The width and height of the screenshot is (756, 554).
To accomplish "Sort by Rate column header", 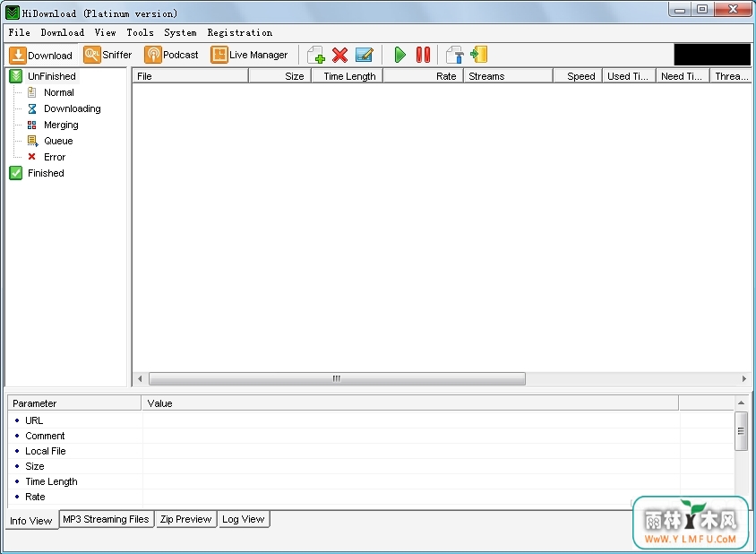I will click(424, 76).
